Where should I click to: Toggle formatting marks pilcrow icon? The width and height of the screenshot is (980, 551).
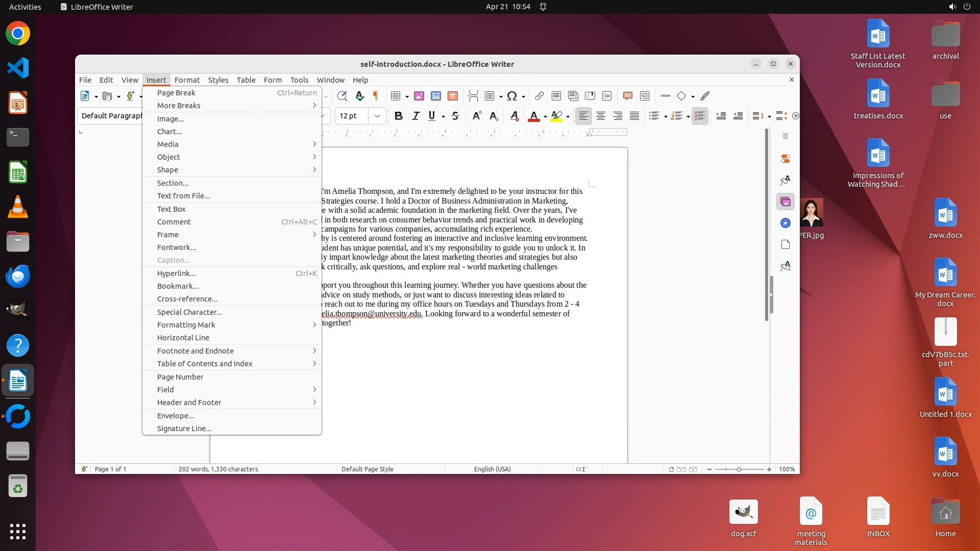click(376, 96)
